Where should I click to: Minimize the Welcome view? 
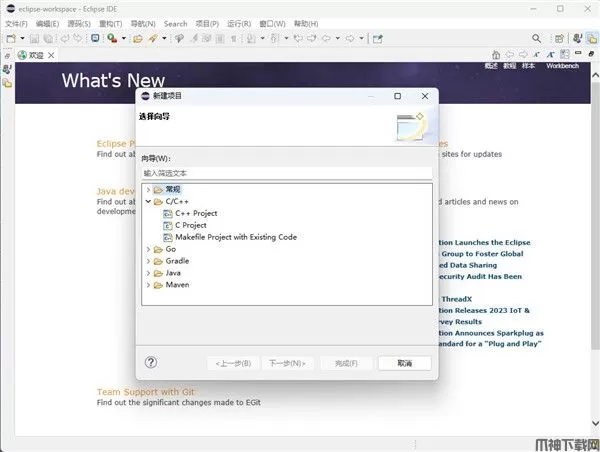pyautogui.click(x=578, y=53)
